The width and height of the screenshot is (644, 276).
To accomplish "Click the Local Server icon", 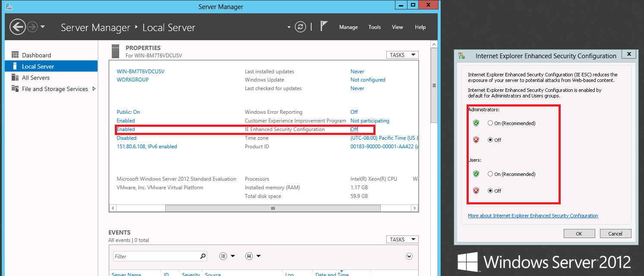I will click(15, 66).
